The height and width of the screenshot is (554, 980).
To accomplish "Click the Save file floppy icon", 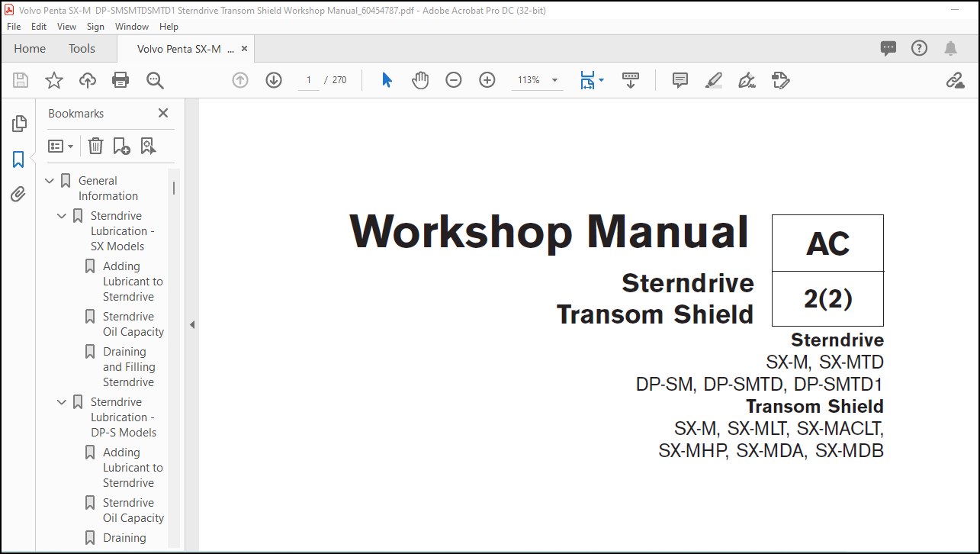I will [21, 80].
